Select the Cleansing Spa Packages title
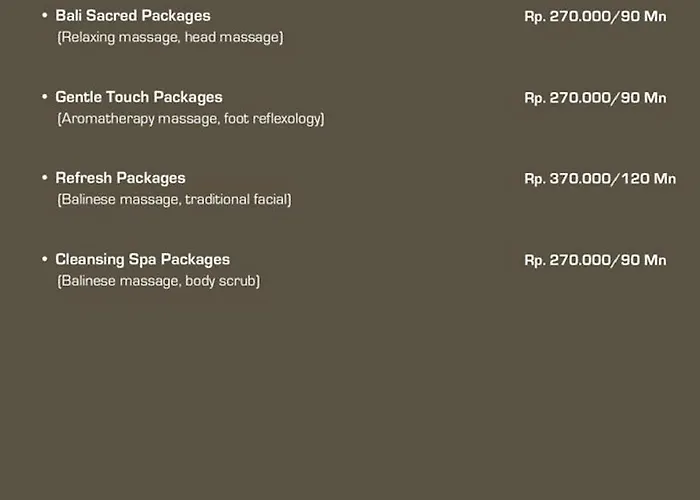This screenshot has height=500, width=700. [142, 260]
